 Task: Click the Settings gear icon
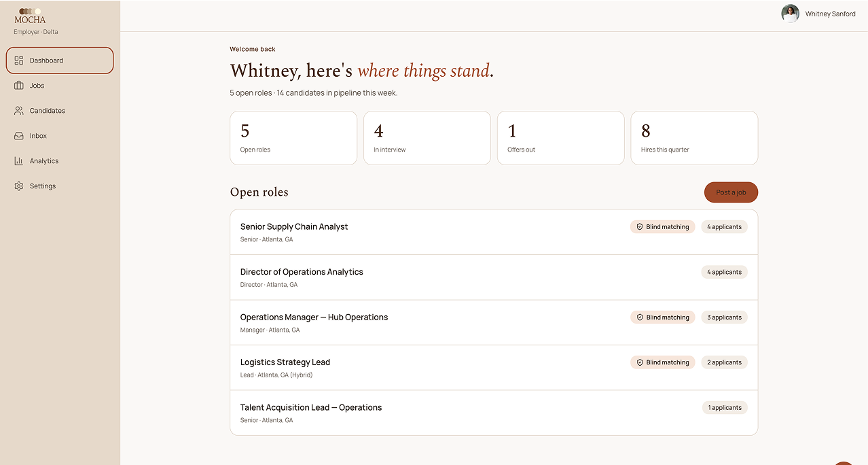(x=19, y=186)
